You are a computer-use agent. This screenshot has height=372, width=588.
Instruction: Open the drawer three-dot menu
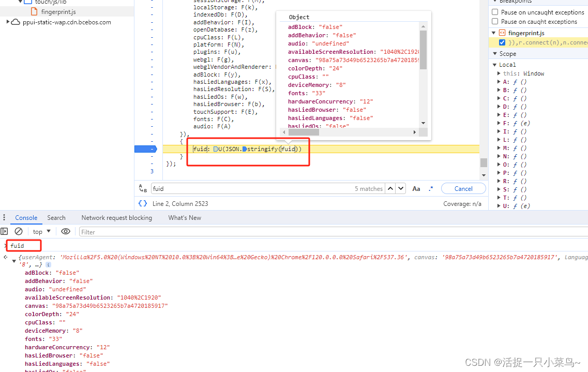point(5,218)
